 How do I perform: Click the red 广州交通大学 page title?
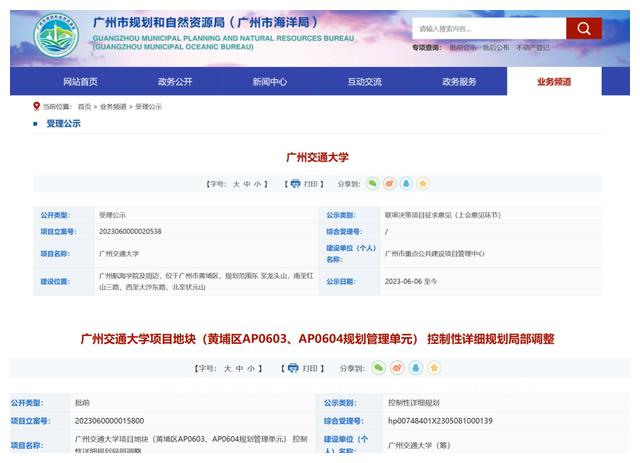pyautogui.click(x=318, y=157)
